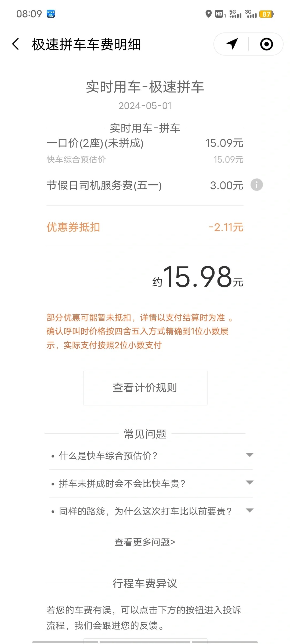Viewport: 290px width, 644px height.
Task: Tap the battery indicator showing 87
Action: pos(266,14)
